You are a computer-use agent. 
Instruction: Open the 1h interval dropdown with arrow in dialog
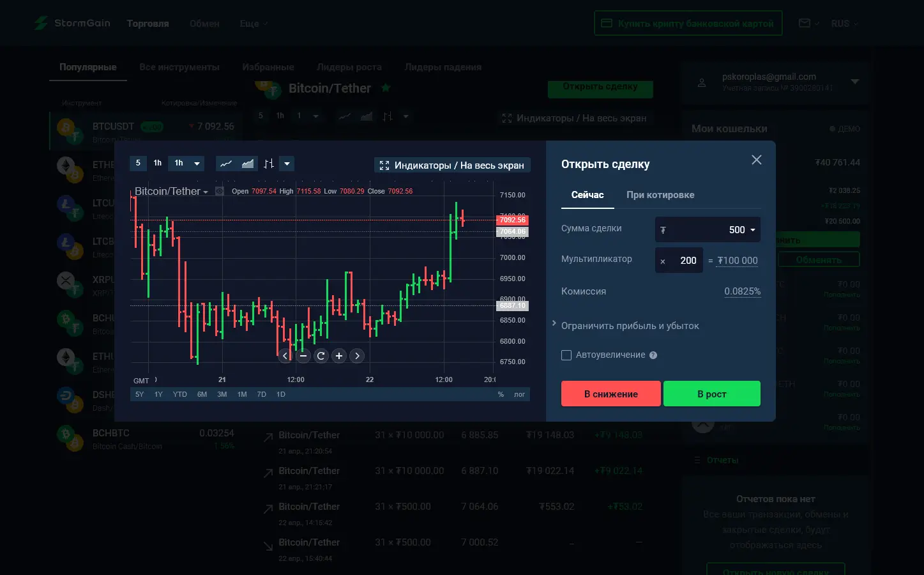pos(186,163)
